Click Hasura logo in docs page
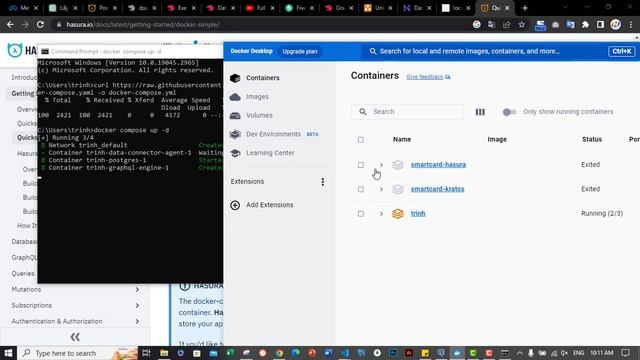This screenshot has width=640, height=360. [15, 51]
